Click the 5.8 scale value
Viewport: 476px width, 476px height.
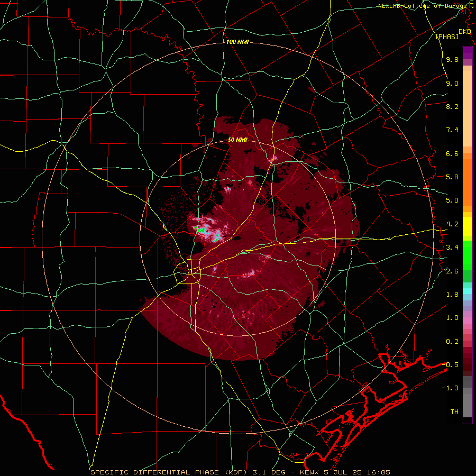pos(452,177)
